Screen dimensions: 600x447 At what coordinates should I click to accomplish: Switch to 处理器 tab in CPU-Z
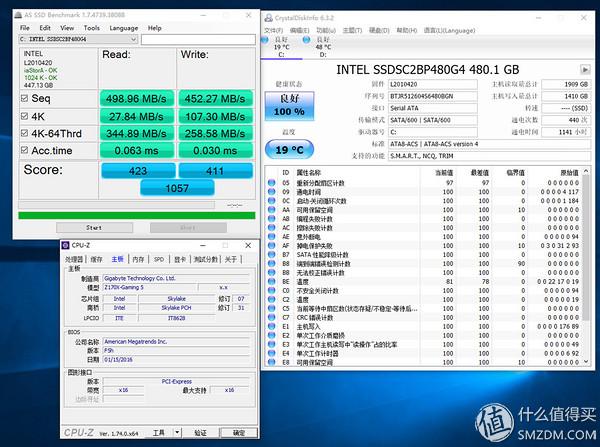[74, 259]
